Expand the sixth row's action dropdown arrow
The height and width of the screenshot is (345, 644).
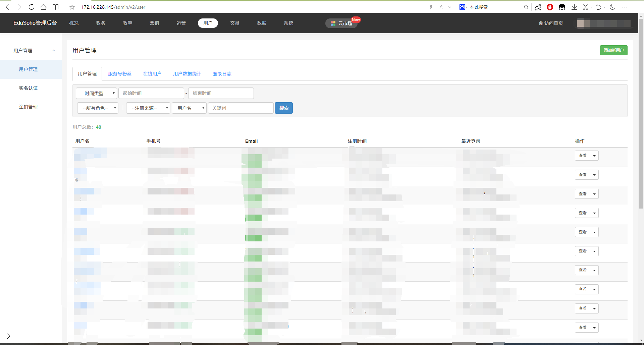click(x=594, y=251)
